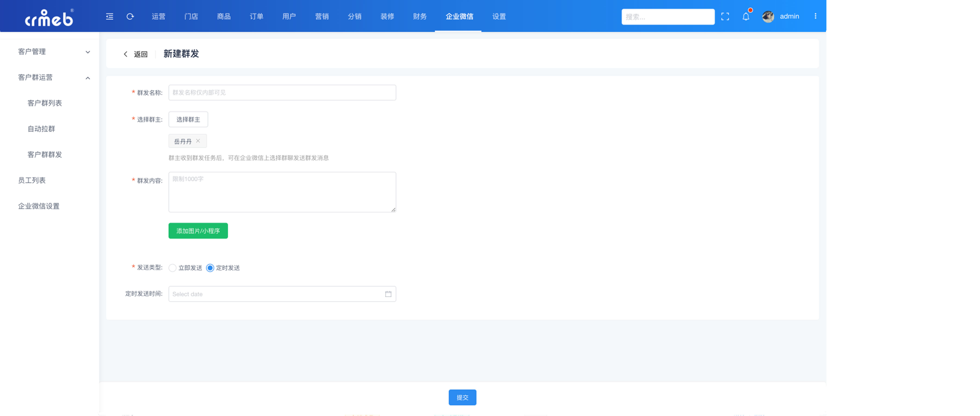This screenshot has height=416, width=980.
Task: Open the 定时发送时间 date picker
Action: tap(282, 294)
